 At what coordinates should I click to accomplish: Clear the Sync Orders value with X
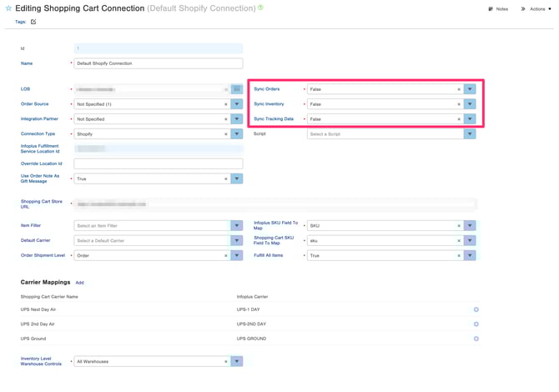[459, 89]
